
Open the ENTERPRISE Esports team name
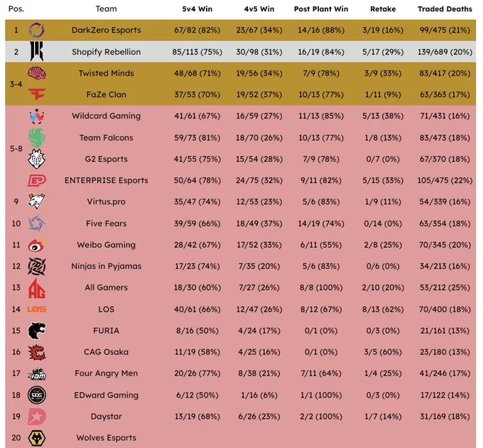tap(107, 180)
